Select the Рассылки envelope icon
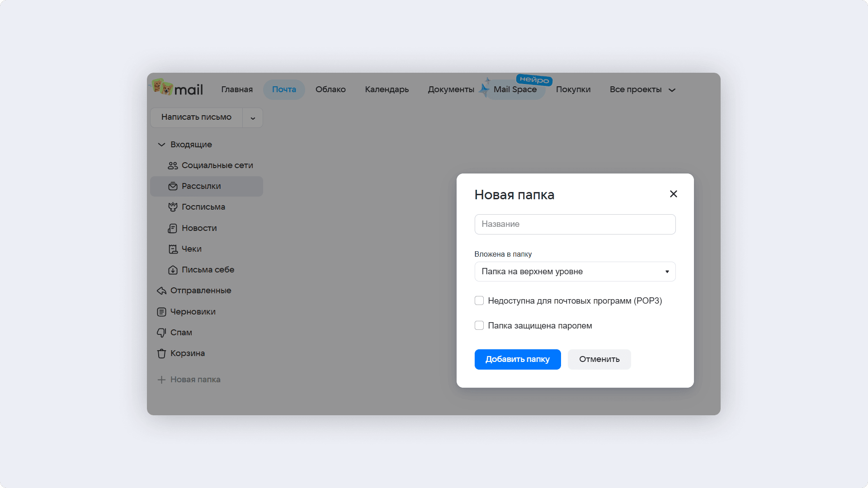Image resolution: width=868 pixels, height=488 pixels. [173, 186]
